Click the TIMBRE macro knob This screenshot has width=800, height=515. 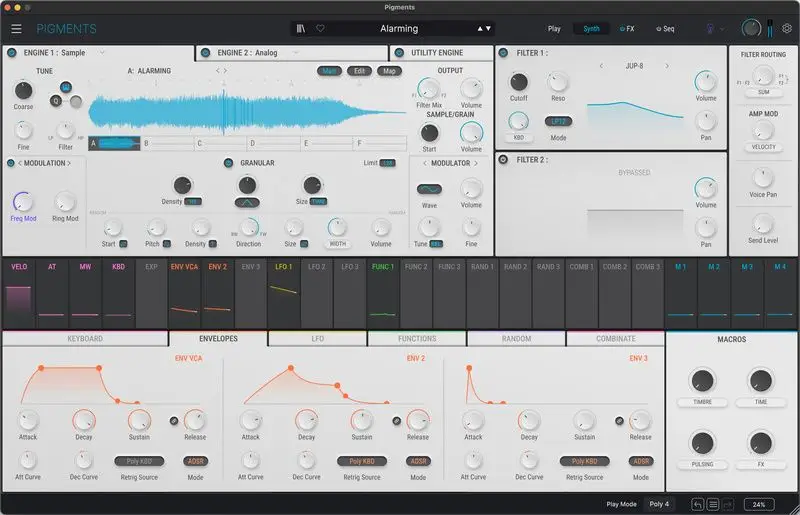pyautogui.click(x=702, y=381)
